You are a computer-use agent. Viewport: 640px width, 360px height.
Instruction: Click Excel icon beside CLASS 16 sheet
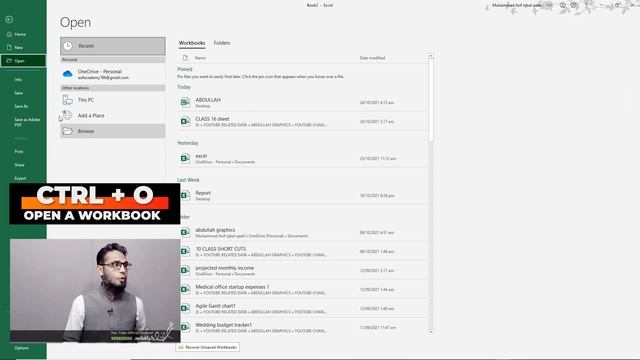185,121
